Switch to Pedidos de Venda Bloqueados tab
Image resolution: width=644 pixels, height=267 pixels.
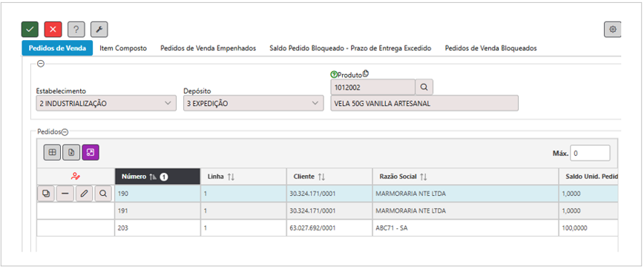point(491,48)
